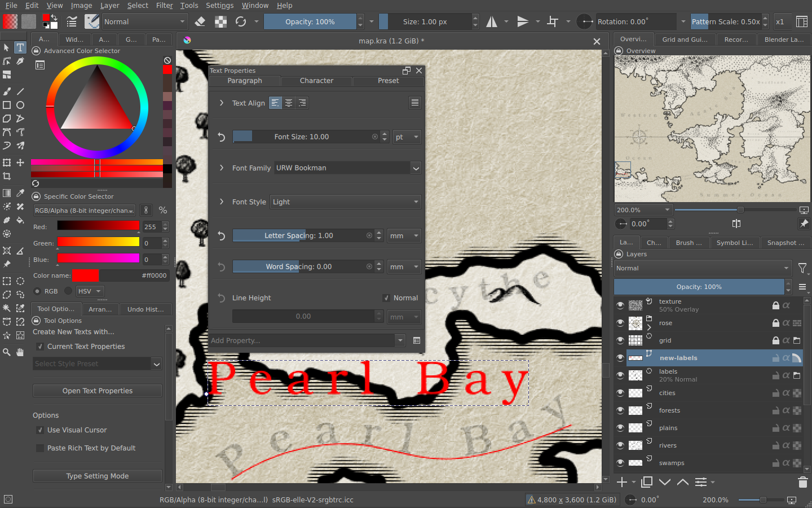Click the Type Setting Mode button
This screenshot has height=508, width=812.
[x=98, y=476]
